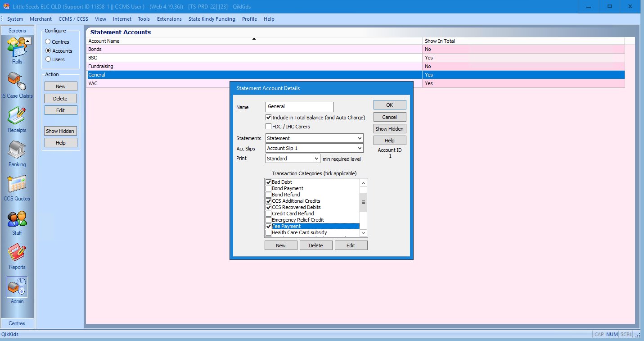Open the CCMS / CCSS menu
Screen dimensions: 644x341
click(73, 19)
